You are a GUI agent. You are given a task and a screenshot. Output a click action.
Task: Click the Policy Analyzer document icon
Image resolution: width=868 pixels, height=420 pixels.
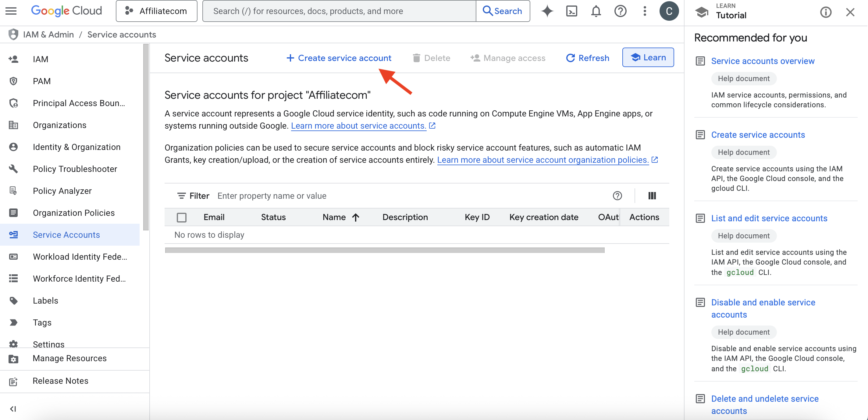pyautogui.click(x=13, y=191)
